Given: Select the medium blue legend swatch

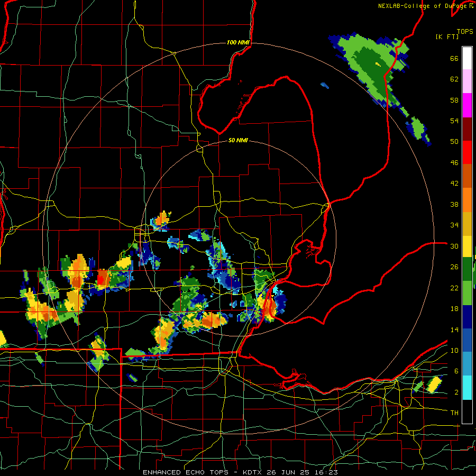Looking at the screenshot, I should coord(467,340).
